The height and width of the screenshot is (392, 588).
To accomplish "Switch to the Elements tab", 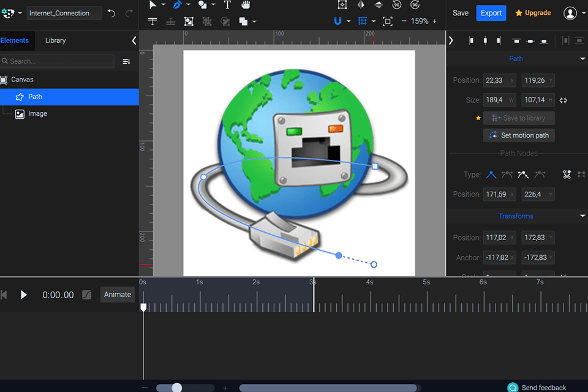I will (14, 40).
